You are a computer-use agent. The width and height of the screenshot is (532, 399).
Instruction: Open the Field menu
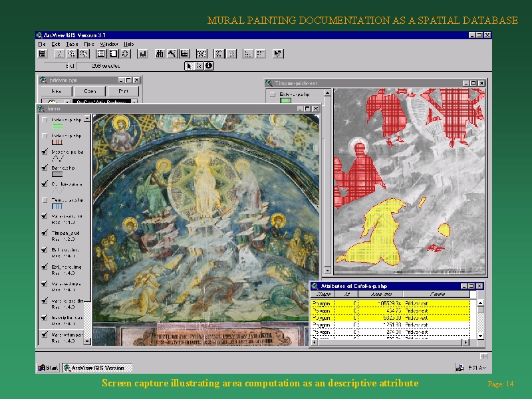pos(89,44)
